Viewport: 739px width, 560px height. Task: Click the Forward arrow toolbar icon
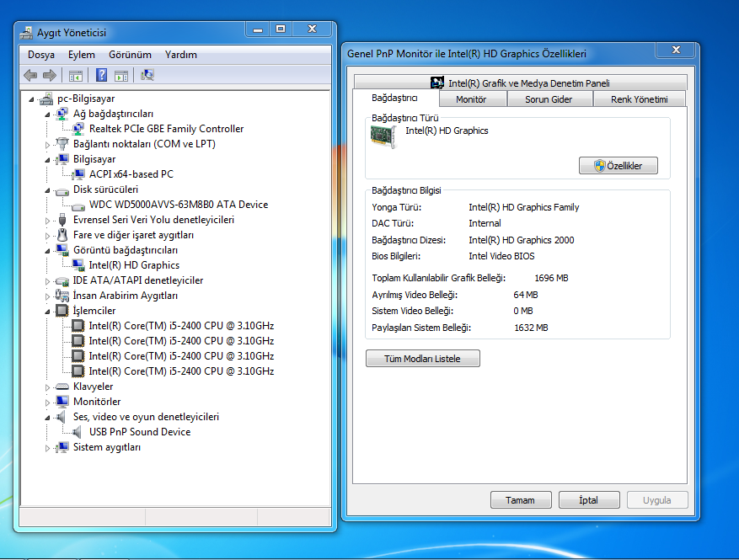coord(50,75)
